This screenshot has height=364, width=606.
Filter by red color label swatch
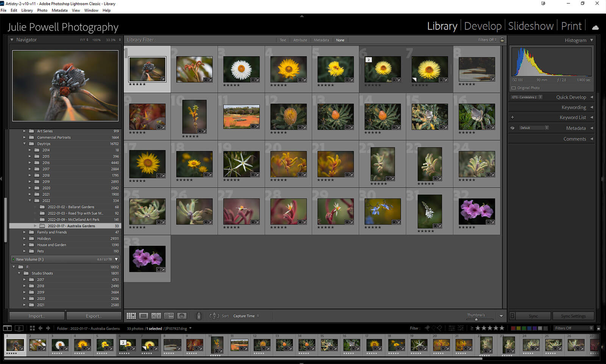(513, 328)
